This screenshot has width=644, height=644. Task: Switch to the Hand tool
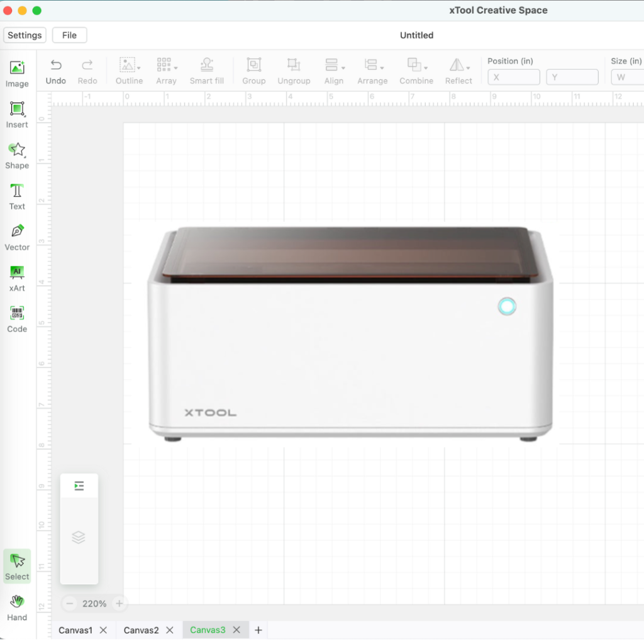coord(16,606)
